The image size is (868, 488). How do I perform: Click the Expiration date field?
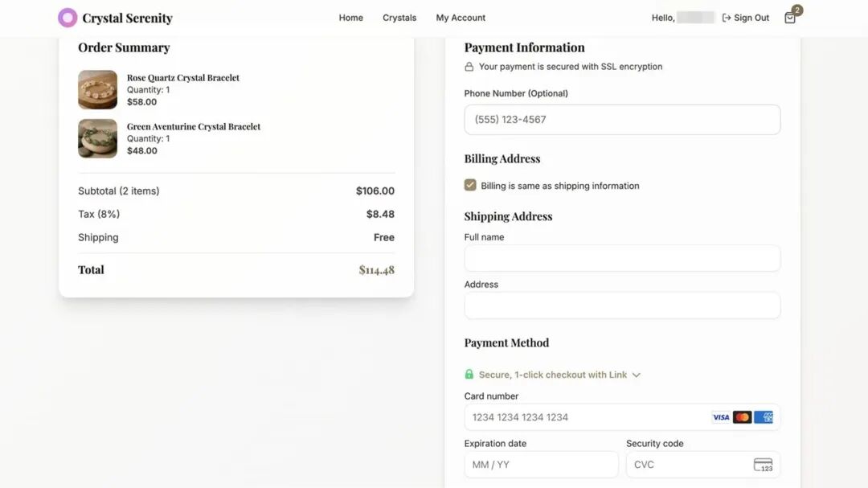541,464
